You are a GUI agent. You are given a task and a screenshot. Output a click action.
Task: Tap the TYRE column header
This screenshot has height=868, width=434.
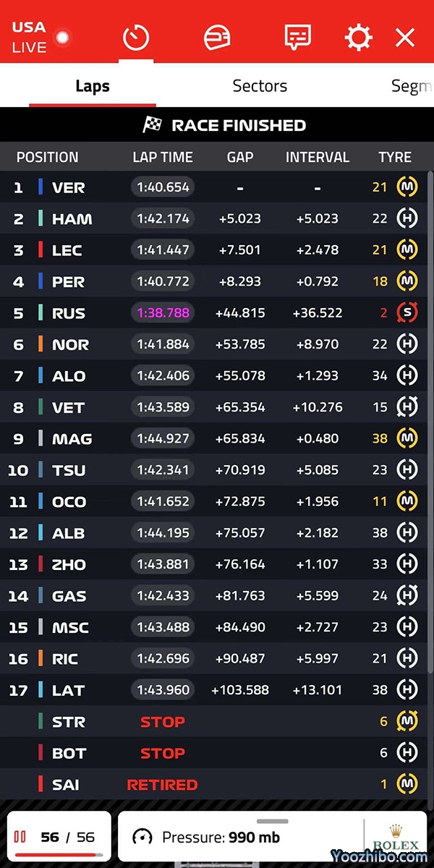coord(395,157)
